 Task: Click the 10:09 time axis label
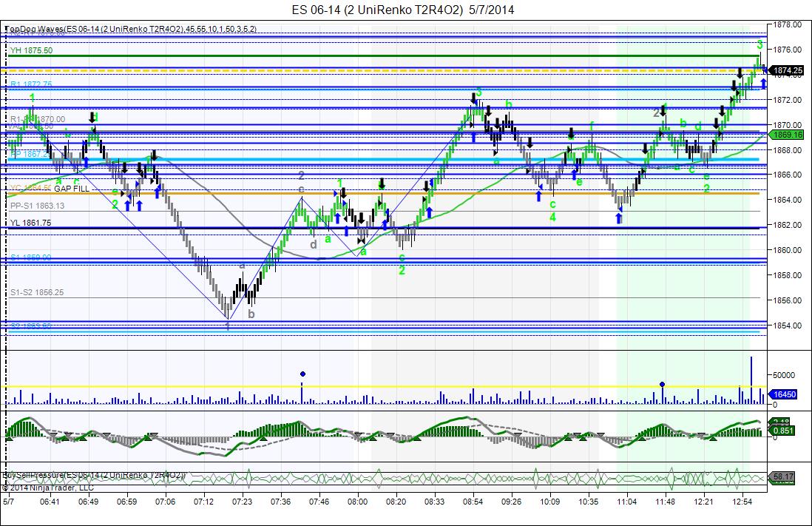click(x=550, y=502)
